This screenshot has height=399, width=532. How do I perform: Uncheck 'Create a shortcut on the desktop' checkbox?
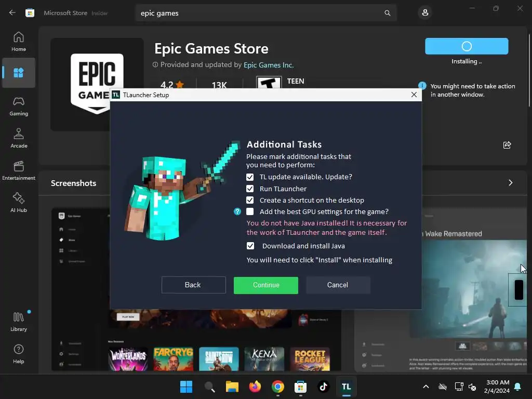click(x=250, y=200)
